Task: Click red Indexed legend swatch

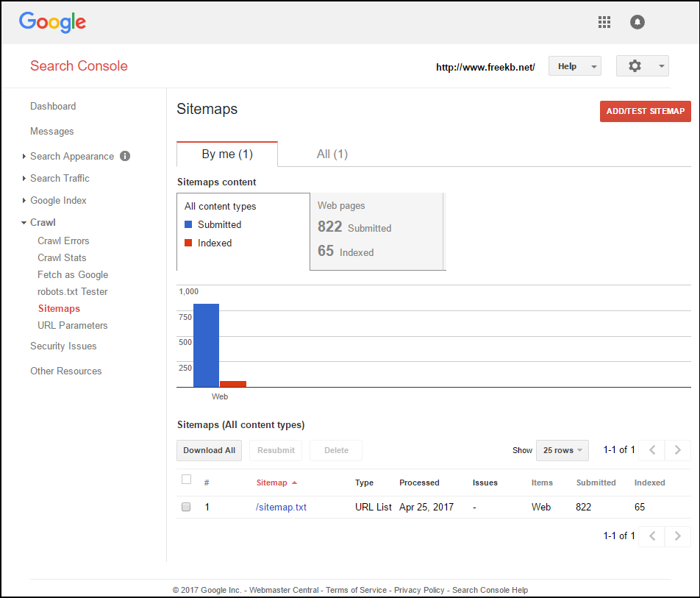Action: 188,243
